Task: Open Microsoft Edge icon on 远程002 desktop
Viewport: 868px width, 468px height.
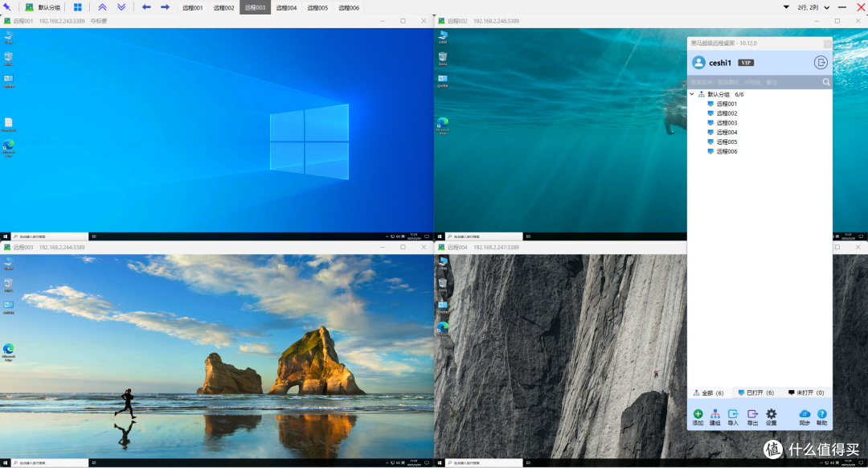Action: 442,125
